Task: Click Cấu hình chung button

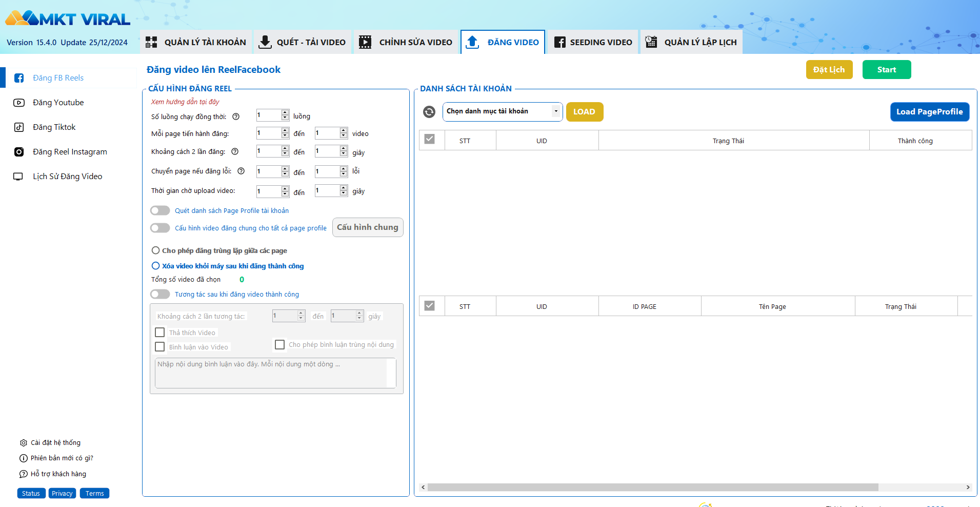Action: pyautogui.click(x=368, y=227)
